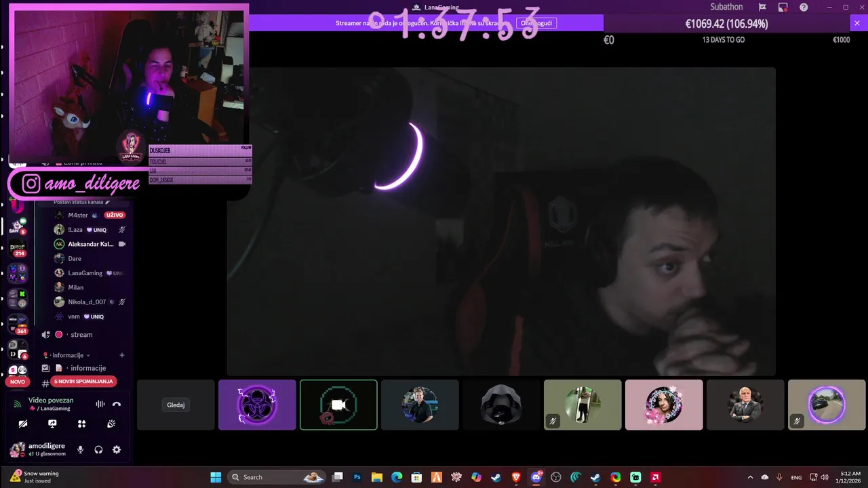Screen dimensions: 868x488
Task: Open Task View from the taskbar
Action: (x=337, y=477)
